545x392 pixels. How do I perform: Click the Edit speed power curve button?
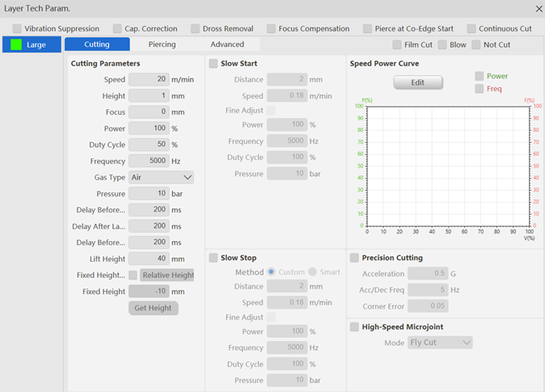(x=418, y=82)
